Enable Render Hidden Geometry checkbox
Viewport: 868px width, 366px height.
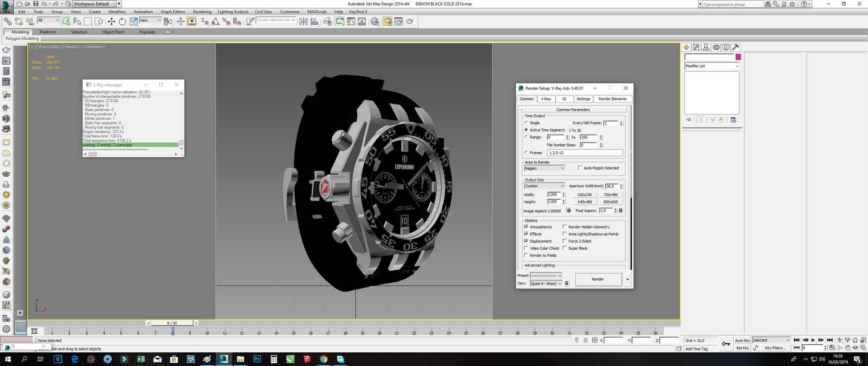(565, 227)
